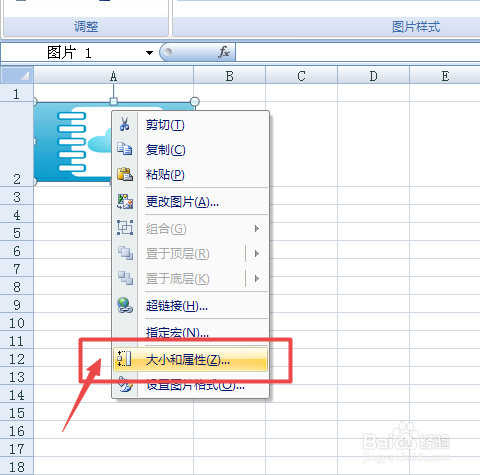Image resolution: width=480 pixels, height=475 pixels.
Task: Click the Send to Back icon
Action: [125, 278]
